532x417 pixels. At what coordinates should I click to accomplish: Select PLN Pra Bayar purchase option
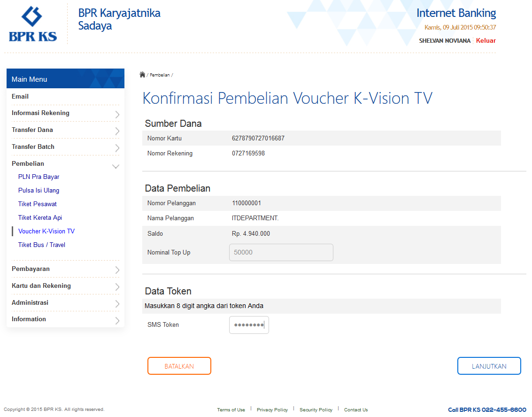39,177
